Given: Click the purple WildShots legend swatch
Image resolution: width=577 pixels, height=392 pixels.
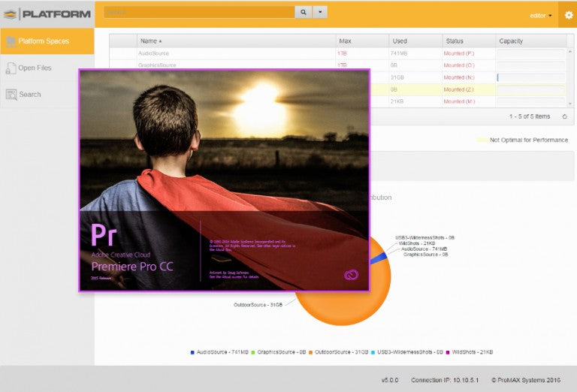Looking at the screenshot, I should (x=448, y=352).
